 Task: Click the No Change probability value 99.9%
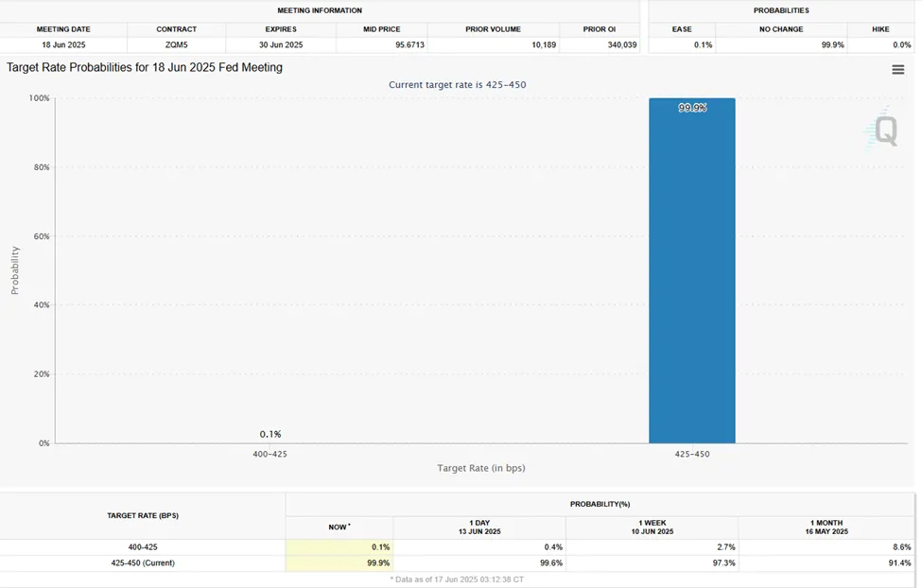tap(832, 44)
